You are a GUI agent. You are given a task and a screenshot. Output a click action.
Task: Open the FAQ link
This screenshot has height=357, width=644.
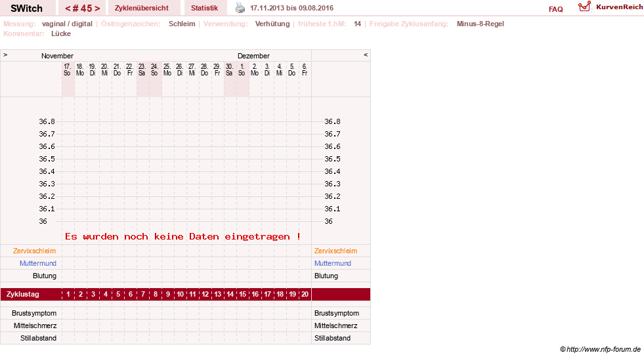555,9
